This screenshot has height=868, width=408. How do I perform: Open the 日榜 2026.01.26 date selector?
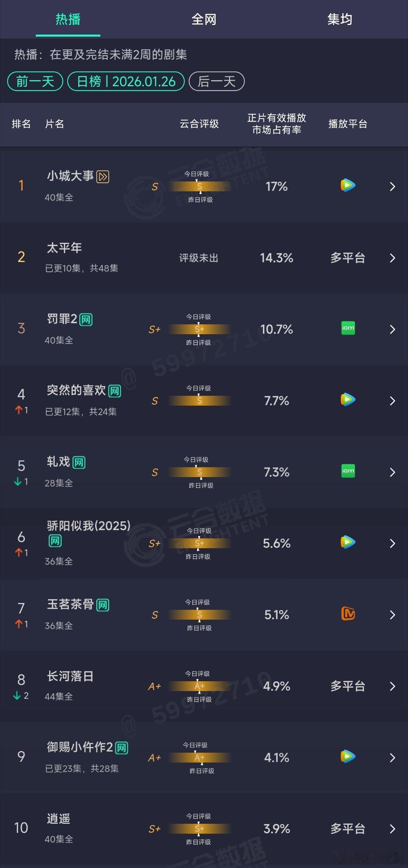click(x=125, y=81)
